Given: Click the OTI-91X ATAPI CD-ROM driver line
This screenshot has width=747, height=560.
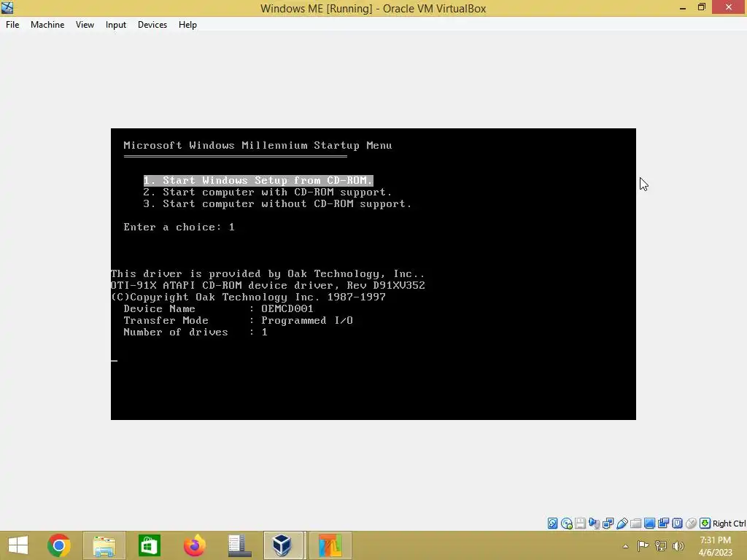Looking at the screenshot, I should click(x=268, y=286).
